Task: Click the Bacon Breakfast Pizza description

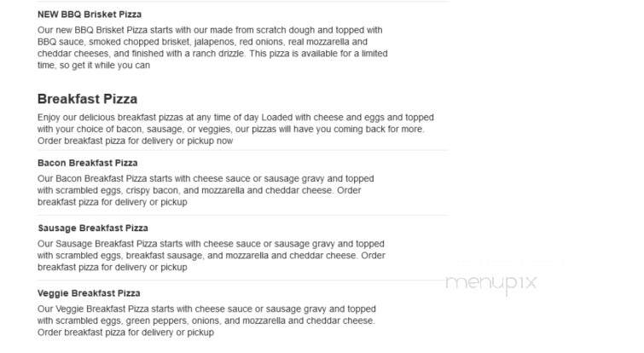Action: coord(206,190)
